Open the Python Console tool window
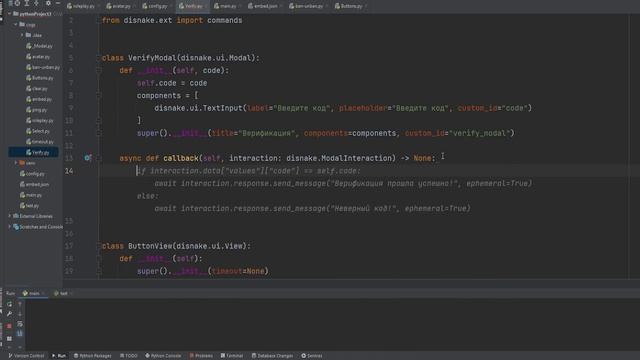The image size is (640, 360). click(x=163, y=356)
